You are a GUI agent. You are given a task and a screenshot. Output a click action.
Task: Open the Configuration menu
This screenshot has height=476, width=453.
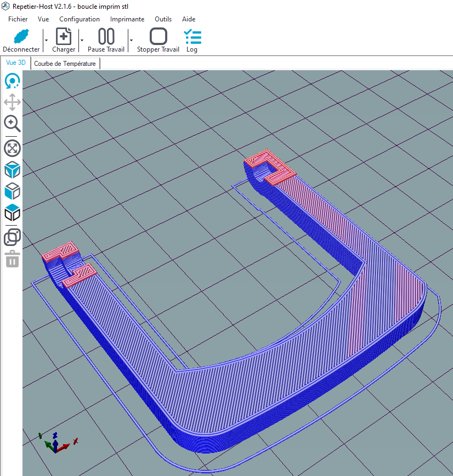point(80,19)
